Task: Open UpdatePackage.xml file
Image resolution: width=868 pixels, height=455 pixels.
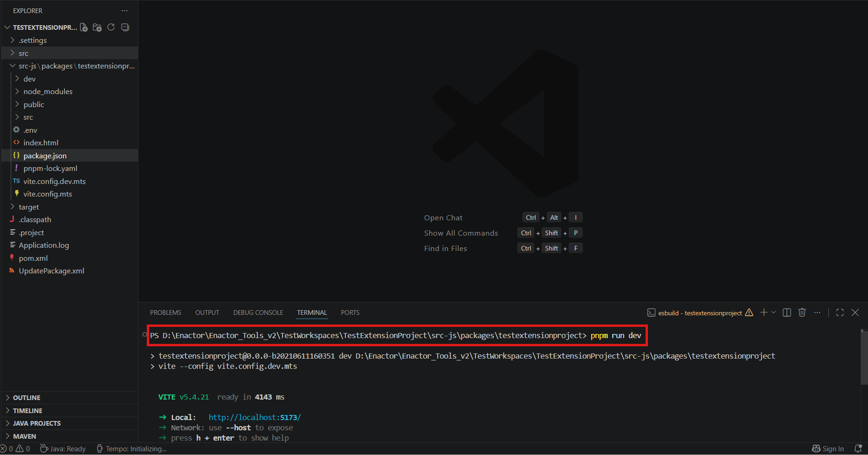Action: click(70, 271)
